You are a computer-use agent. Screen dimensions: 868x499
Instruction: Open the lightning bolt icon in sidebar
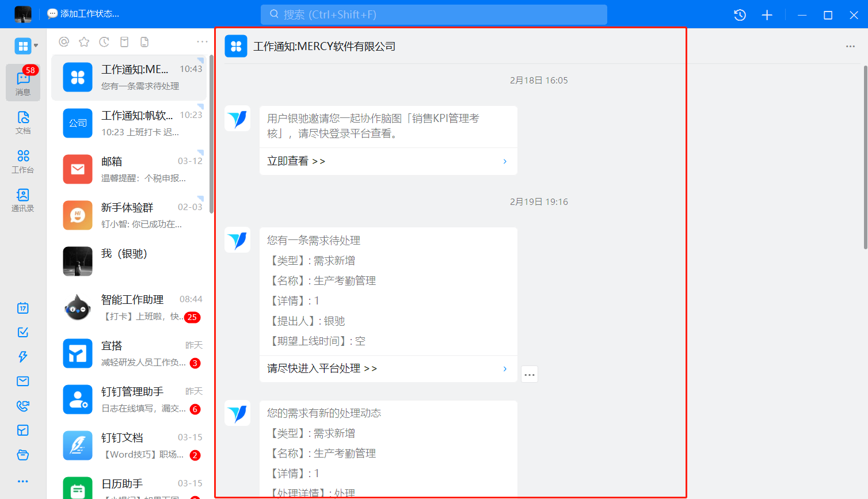click(23, 356)
